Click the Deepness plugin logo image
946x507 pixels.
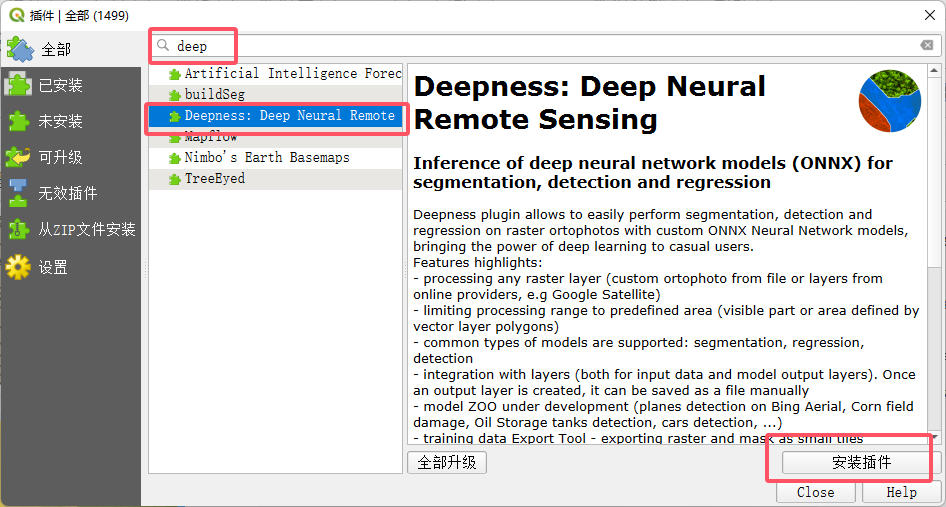pyautogui.click(x=890, y=101)
